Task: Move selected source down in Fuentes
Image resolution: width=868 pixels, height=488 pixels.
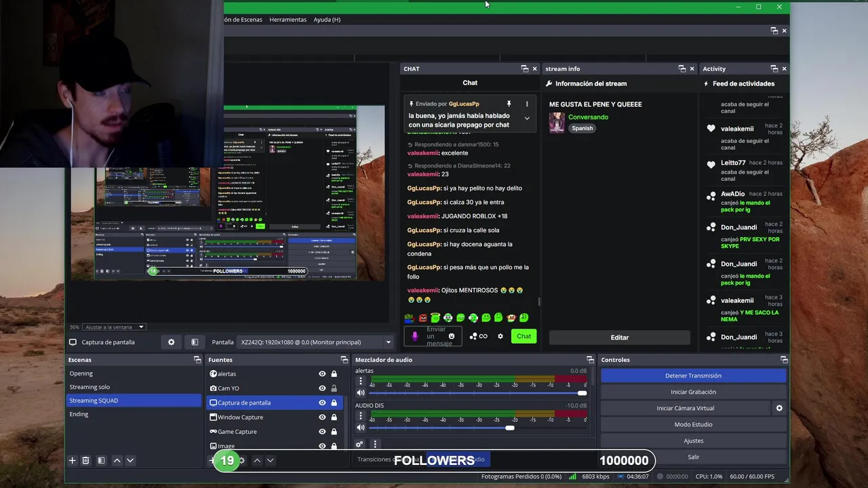Action: [x=270, y=460]
